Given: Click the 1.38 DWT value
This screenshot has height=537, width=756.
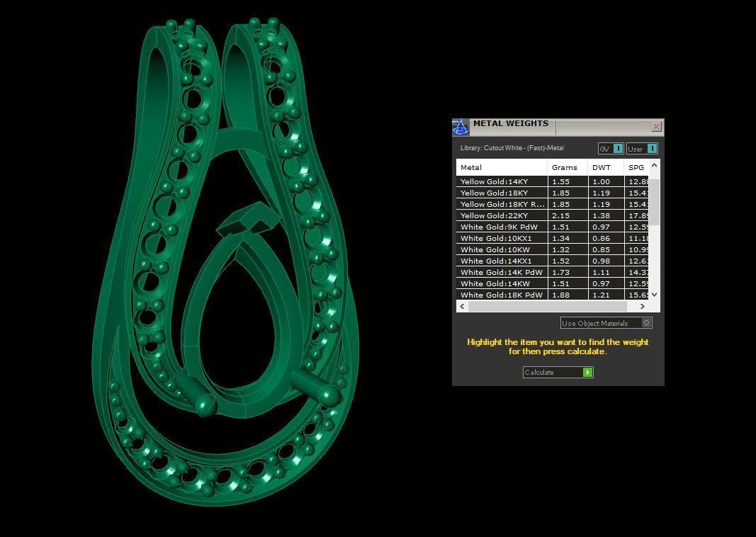Looking at the screenshot, I should tap(602, 215).
